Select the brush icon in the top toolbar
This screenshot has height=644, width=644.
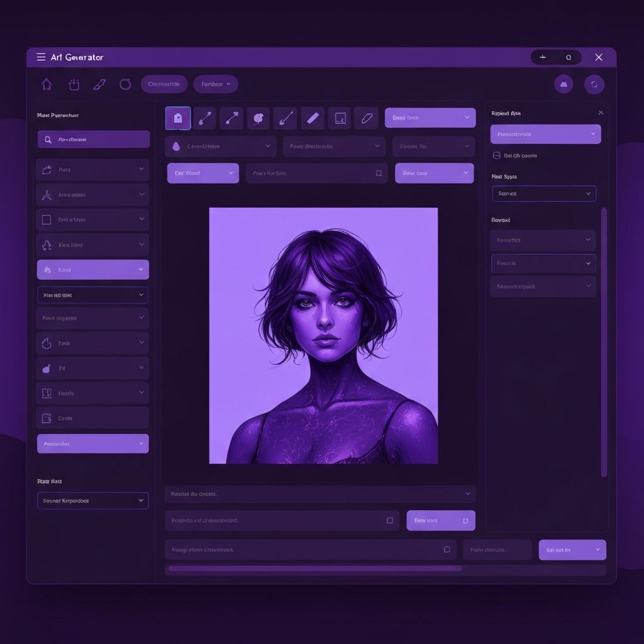99,84
